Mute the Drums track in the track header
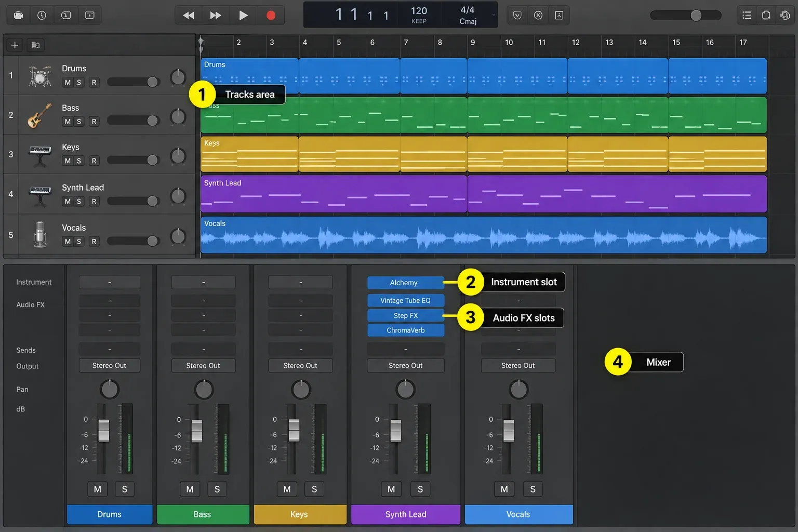The image size is (798, 532). (68, 82)
